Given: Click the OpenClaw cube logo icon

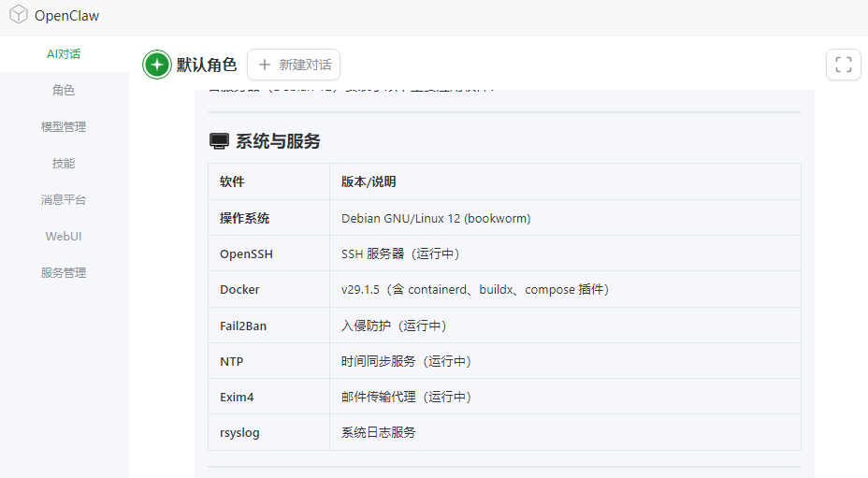Looking at the screenshot, I should (x=19, y=15).
